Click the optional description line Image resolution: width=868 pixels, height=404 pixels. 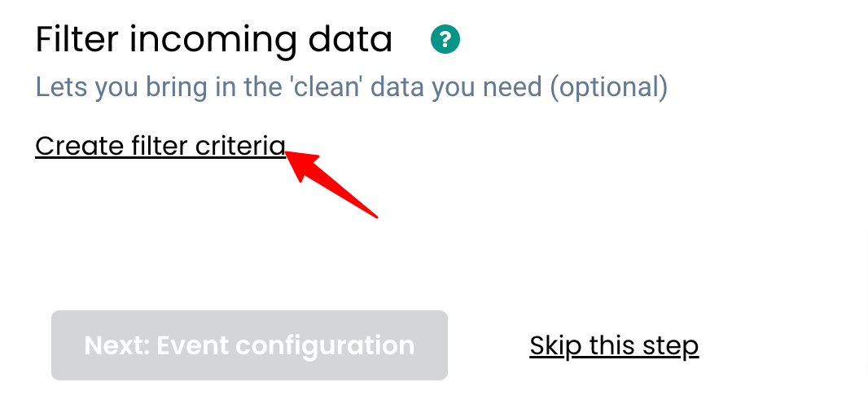coord(351,86)
